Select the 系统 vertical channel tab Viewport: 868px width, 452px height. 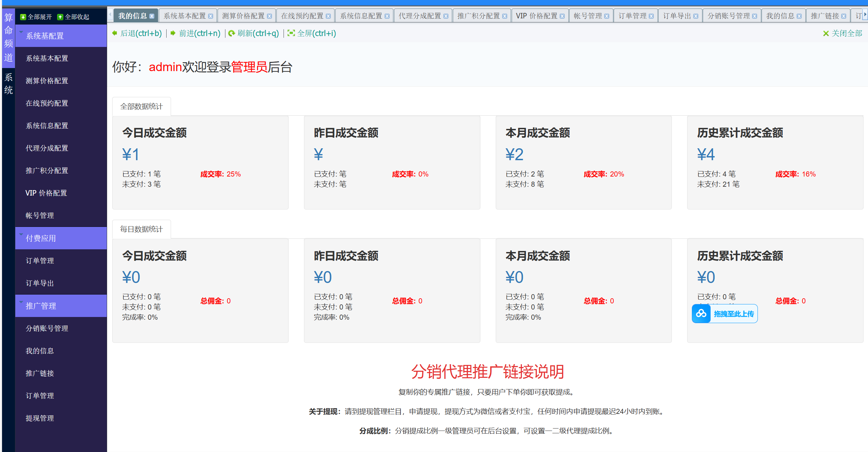8,84
